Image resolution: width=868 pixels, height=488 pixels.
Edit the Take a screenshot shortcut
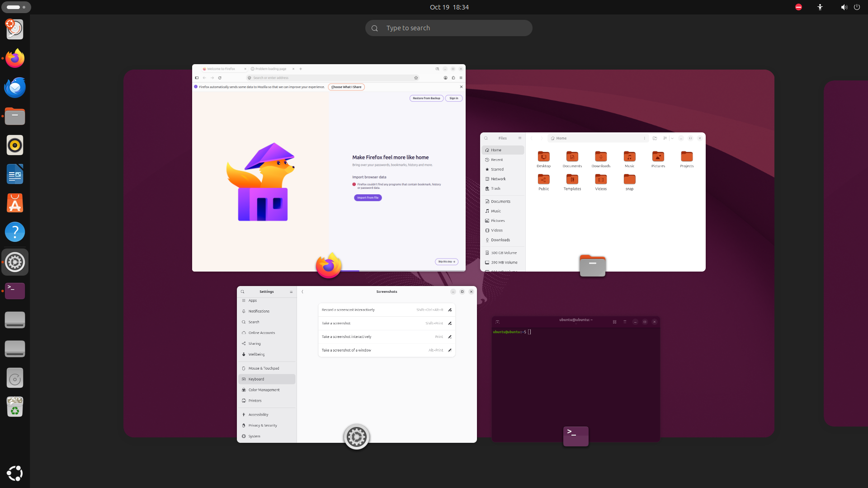point(450,324)
